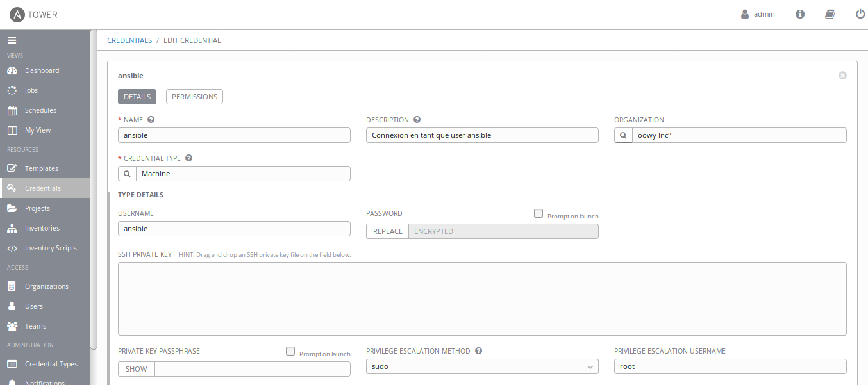Click the help icon next to NAME
Viewport: 868px width, 385px height.
point(151,120)
